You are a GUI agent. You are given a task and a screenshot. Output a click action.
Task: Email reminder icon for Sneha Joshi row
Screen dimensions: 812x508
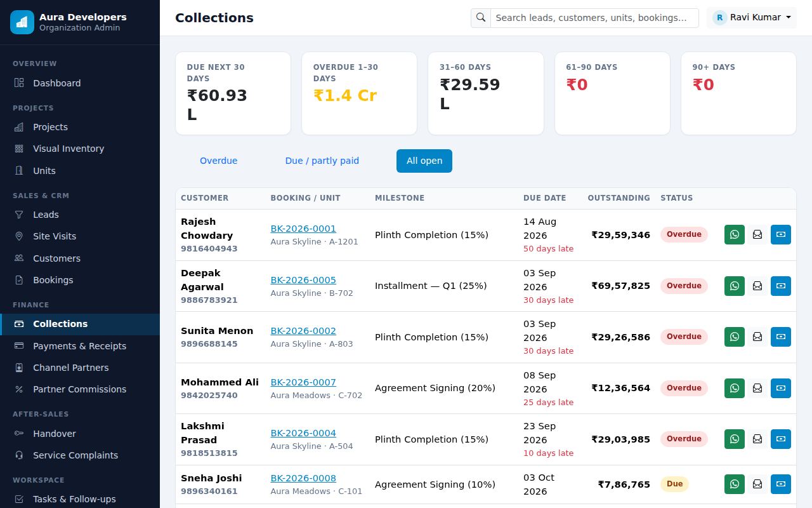(757, 484)
